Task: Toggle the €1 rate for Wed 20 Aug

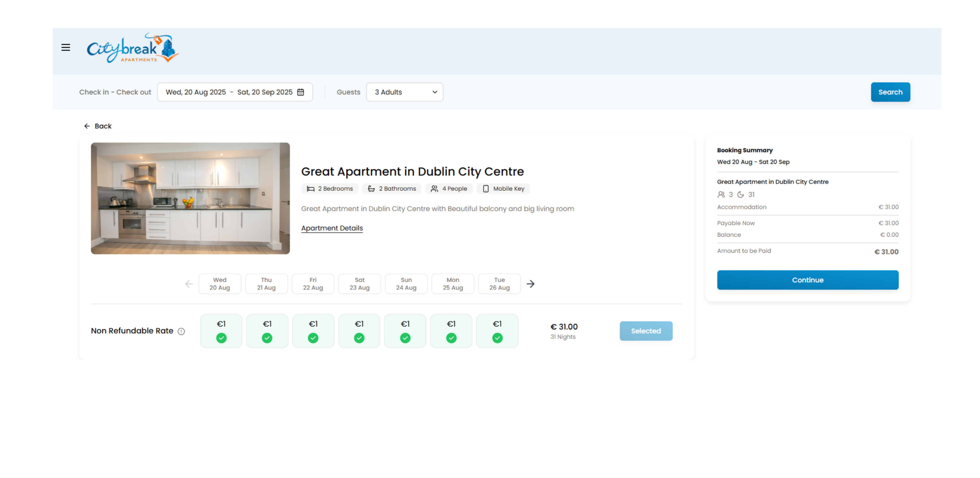Action: click(x=221, y=331)
